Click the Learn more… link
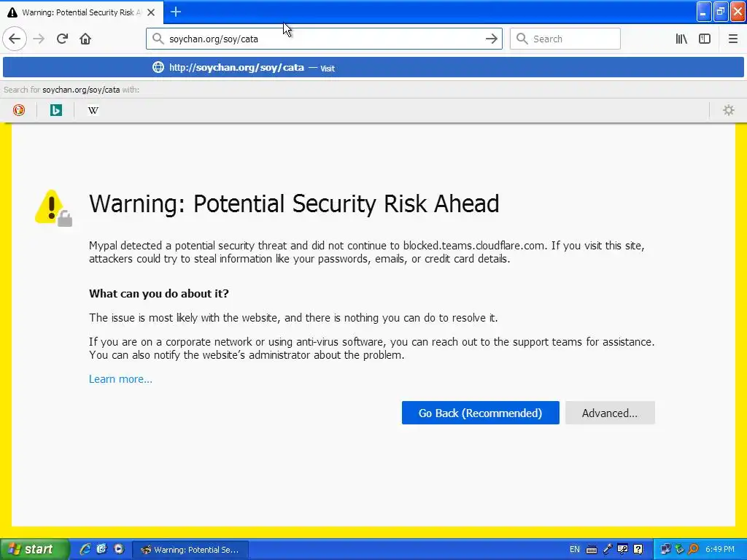 click(x=120, y=379)
